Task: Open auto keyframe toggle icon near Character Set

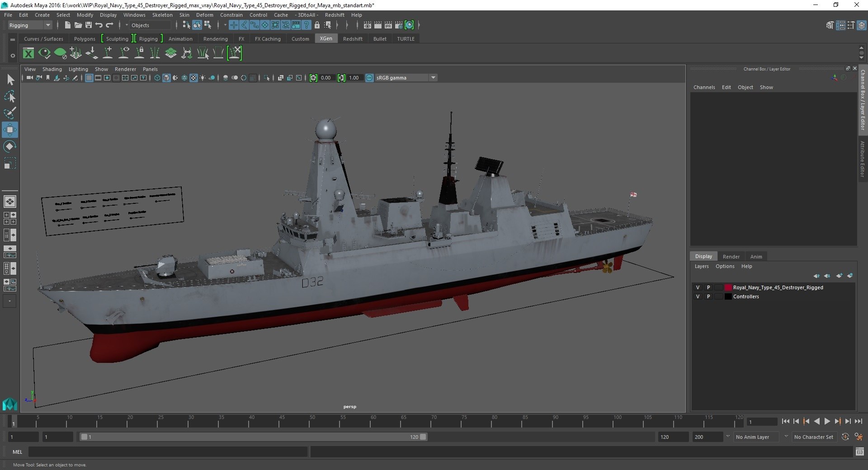Action: [845, 437]
